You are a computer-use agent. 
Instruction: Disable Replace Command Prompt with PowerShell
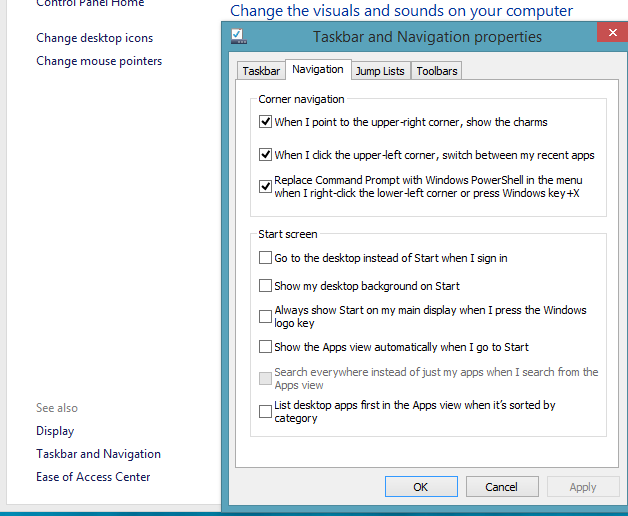click(x=266, y=186)
